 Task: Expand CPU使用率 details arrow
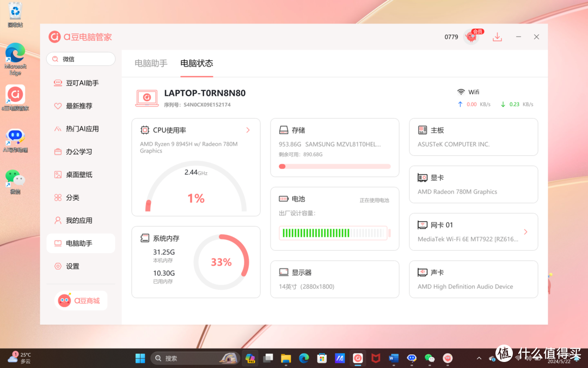248,130
